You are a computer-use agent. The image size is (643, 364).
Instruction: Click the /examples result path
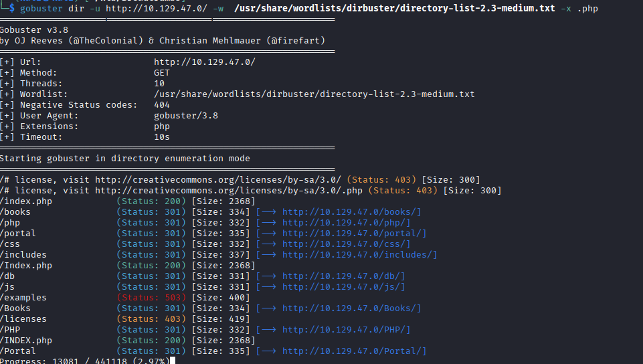23,298
